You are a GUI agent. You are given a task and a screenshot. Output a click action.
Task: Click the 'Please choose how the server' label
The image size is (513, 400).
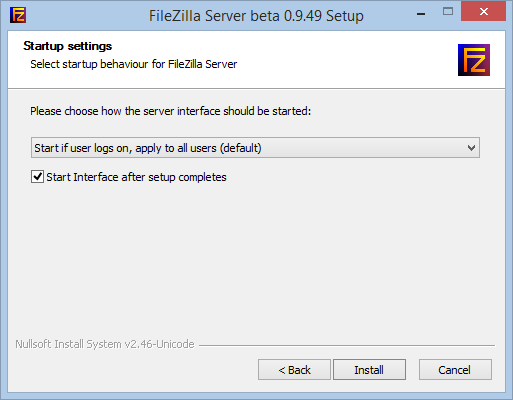(171, 111)
